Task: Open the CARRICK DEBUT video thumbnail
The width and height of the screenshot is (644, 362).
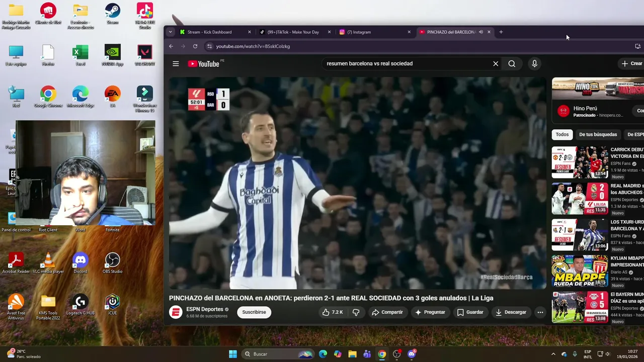Action: [x=580, y=162]
